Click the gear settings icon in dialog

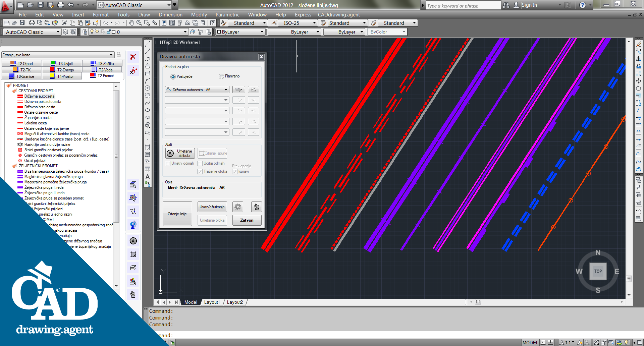coord(238,207)
